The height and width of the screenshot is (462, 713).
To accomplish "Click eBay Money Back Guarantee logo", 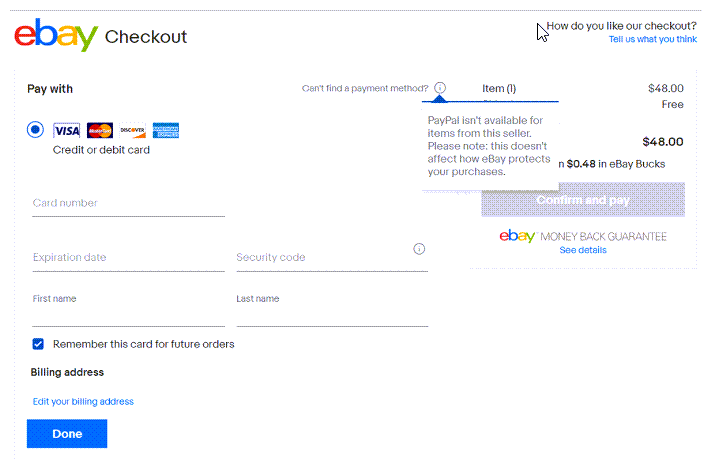I will pos(583,236).
